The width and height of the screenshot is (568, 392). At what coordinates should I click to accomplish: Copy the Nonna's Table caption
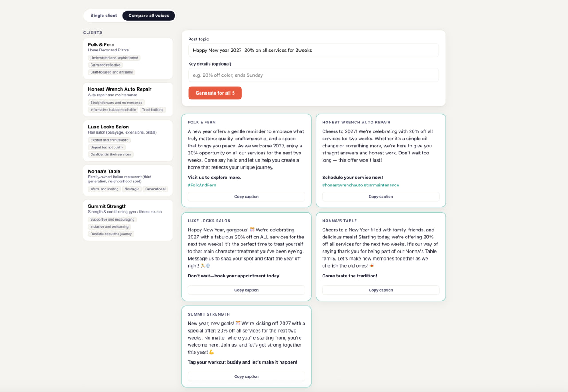[381, 290]
